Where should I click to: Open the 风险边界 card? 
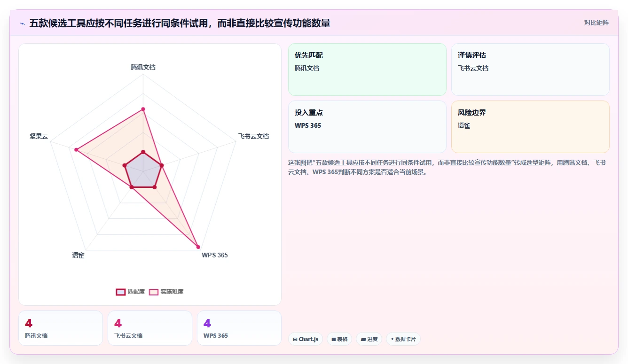(530, 127)
